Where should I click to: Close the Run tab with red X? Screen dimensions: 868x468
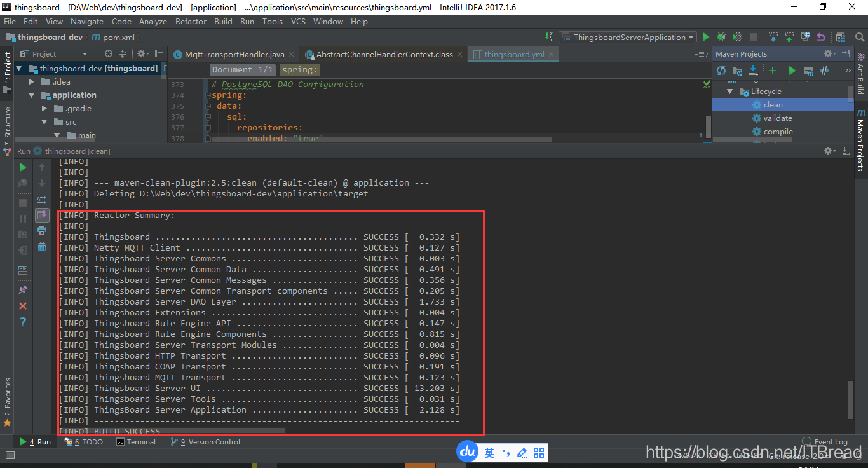pyautogui.click(x=23, y=306)
